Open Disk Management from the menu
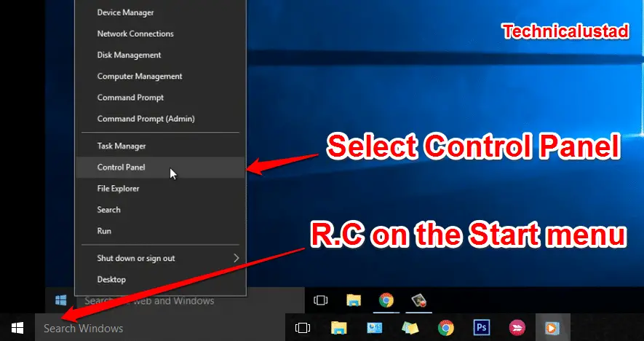This screenshot has width=644, height=341. (x=129, y=55)
